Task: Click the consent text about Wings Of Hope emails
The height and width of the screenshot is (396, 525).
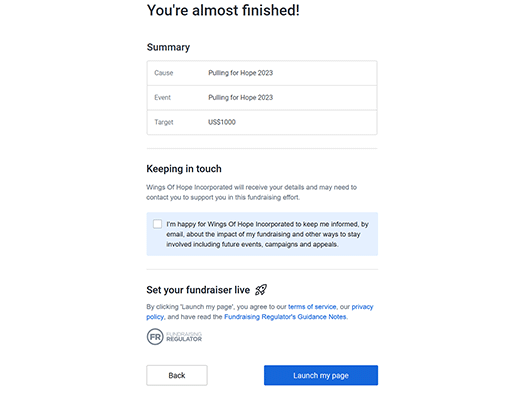Action: coord(267,234)
